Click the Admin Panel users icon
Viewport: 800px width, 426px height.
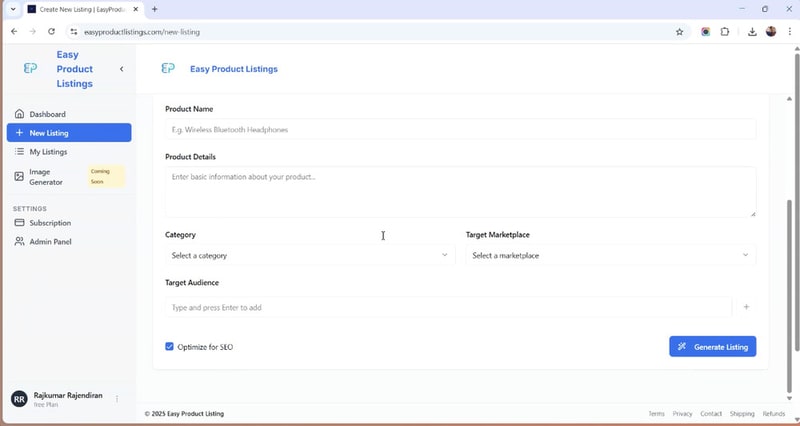(x=20, y=242)
